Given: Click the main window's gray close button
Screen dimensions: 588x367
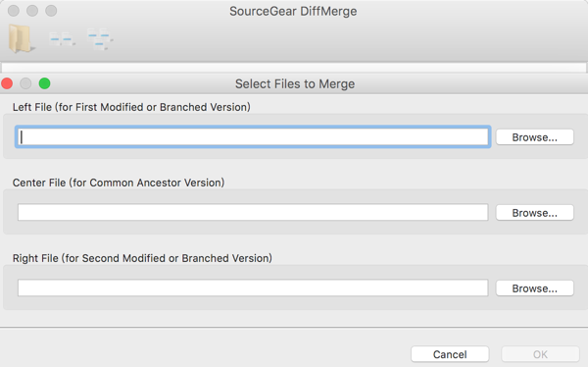Looking at the screenshot, I should (x=14, y=11).
